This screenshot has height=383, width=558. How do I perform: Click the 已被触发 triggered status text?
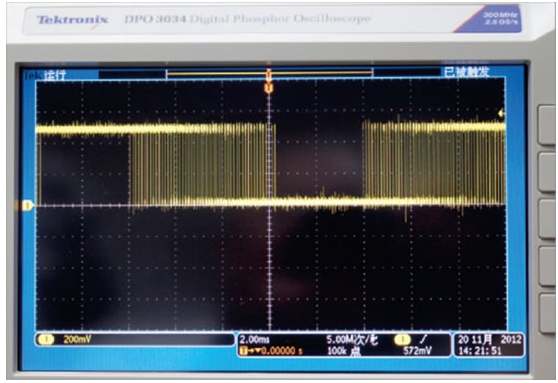pyautogui.click(x=466, y=72)
